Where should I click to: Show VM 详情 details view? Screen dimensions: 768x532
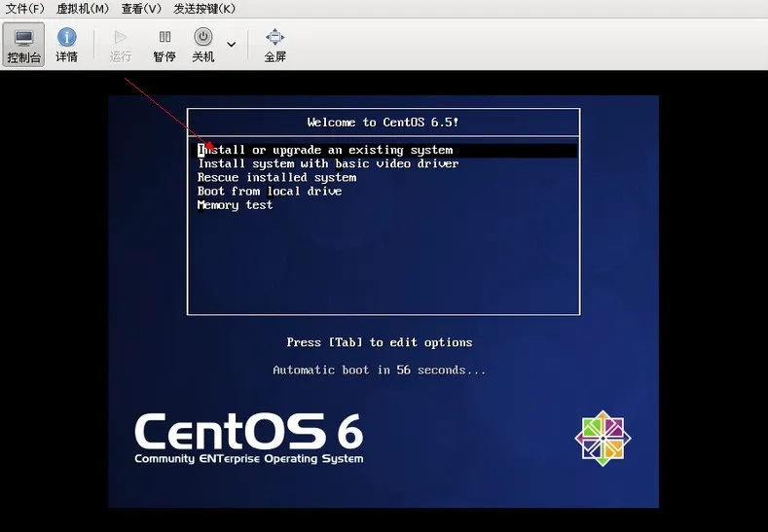point(66,45)
